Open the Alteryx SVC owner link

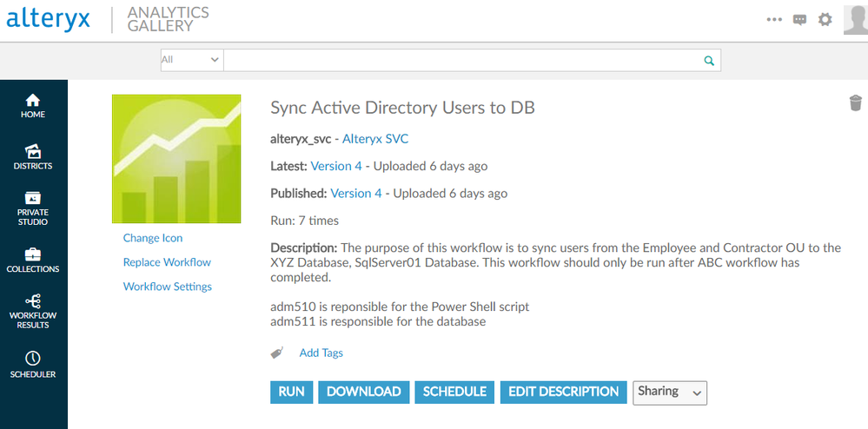(x=375, y=139)
